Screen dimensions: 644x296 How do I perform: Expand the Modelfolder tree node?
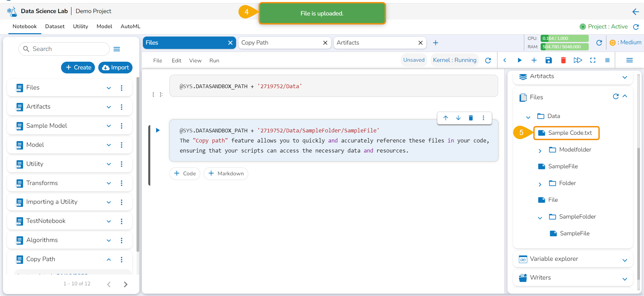540,151
